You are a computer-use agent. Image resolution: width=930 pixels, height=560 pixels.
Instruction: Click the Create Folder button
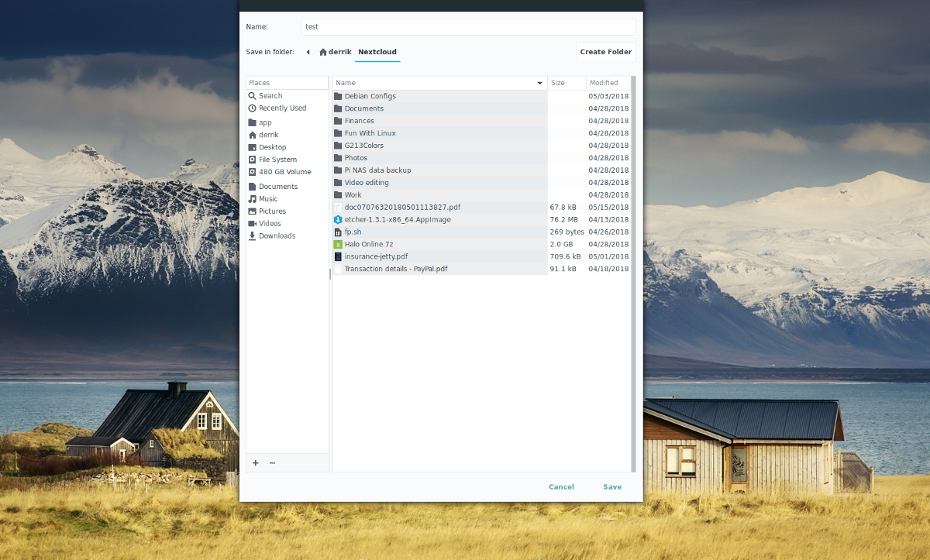click(x=606, y=52)
